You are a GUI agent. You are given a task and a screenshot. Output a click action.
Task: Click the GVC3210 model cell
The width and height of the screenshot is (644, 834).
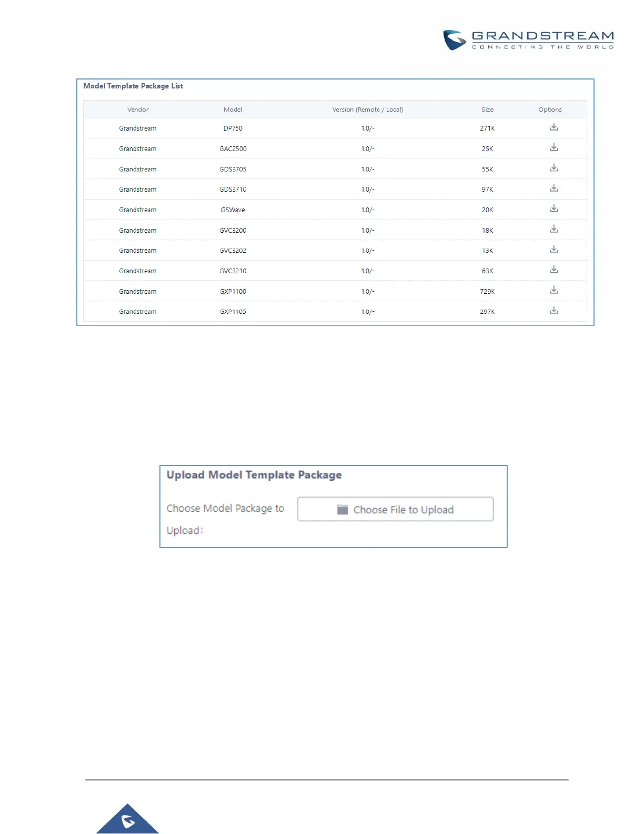[x=233, y=271]
